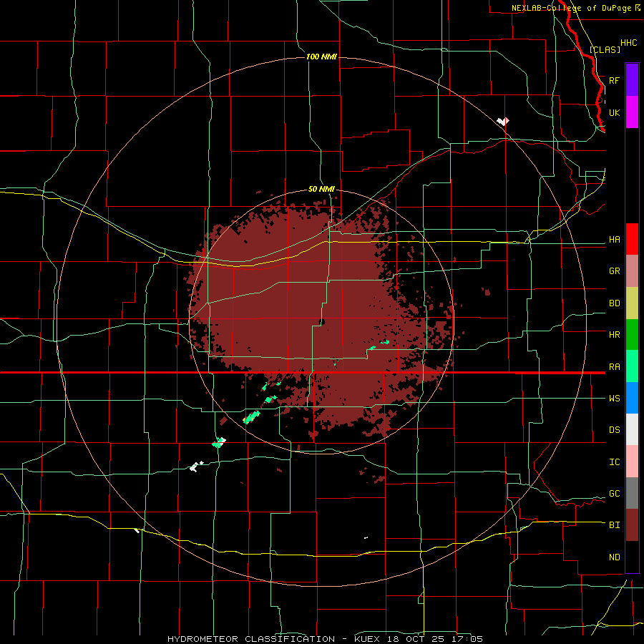Click the HYDROMETEOR CLASSIFICATION title text

click(x=251, y=639)
